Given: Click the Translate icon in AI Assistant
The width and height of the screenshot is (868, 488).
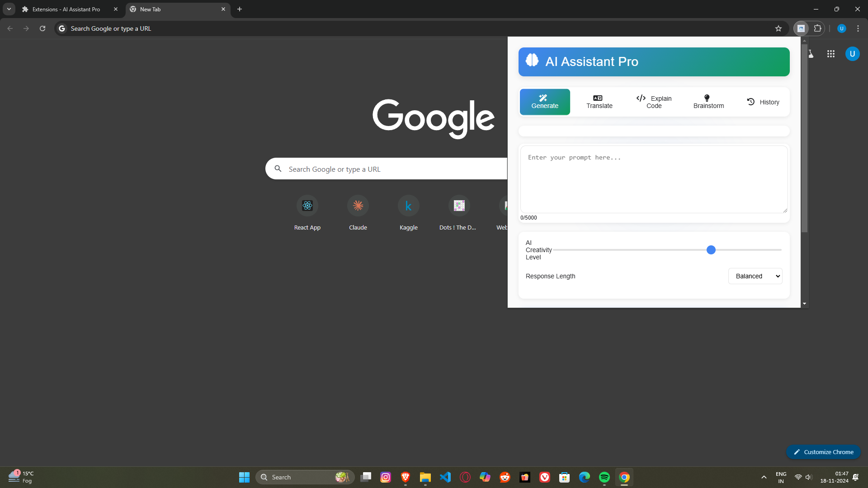Looking at the screenshot, I should click(x=599, y=102).
